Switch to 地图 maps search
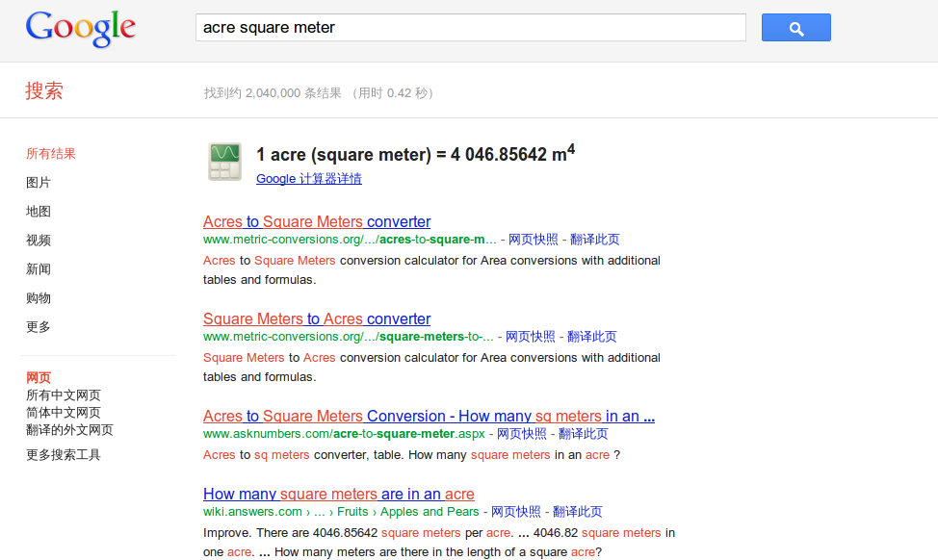The image size is (938, 560). tap(38, 211)
